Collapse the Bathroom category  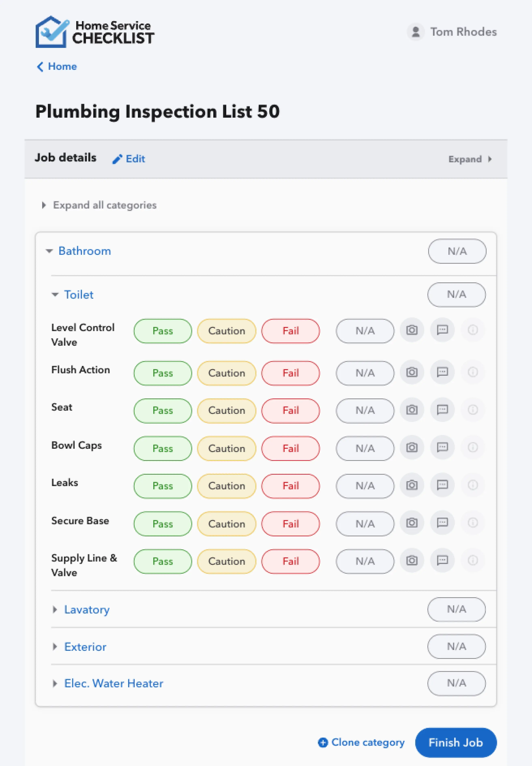tap(49, 251)
